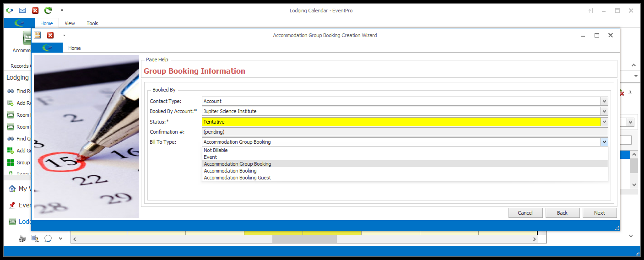Click the bottom right down chevron

[631, 237]
